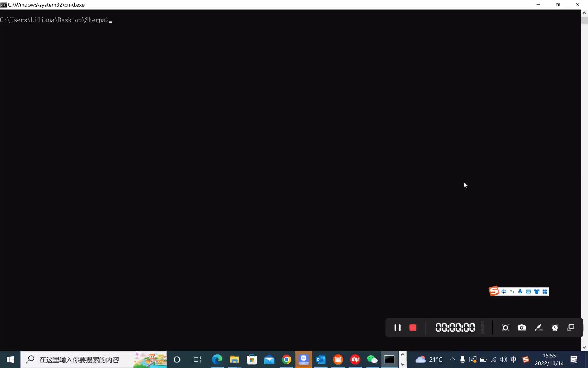
Task: Click taskbar toolbar up arrow
Action: click(x=403, y=355)
